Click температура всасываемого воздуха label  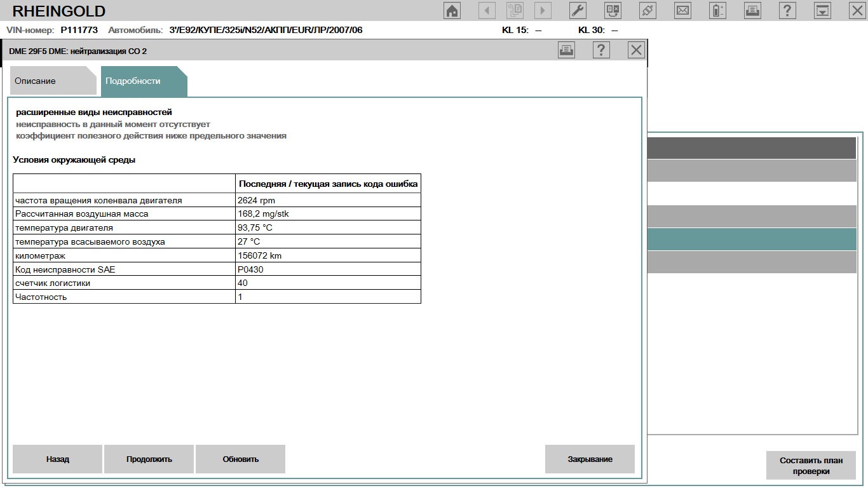point(90,242)
